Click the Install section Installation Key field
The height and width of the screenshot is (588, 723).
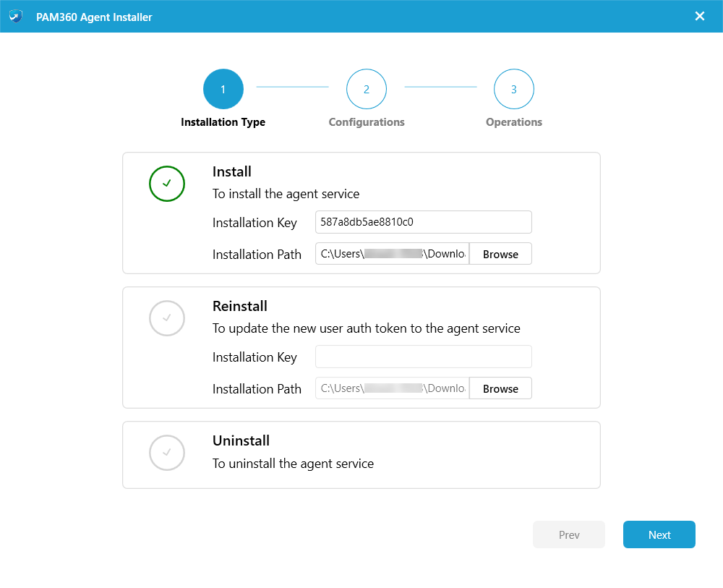click(x=423, y=222)
